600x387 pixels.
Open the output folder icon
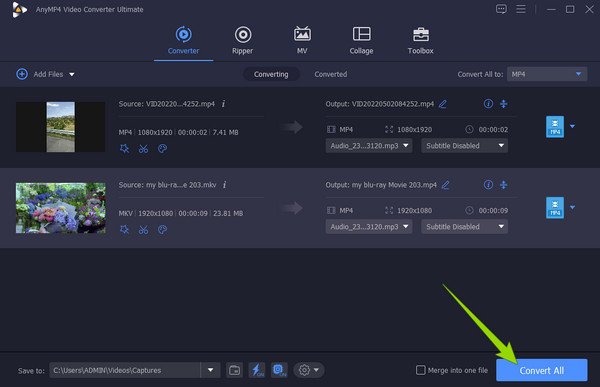tap(234, 370)
